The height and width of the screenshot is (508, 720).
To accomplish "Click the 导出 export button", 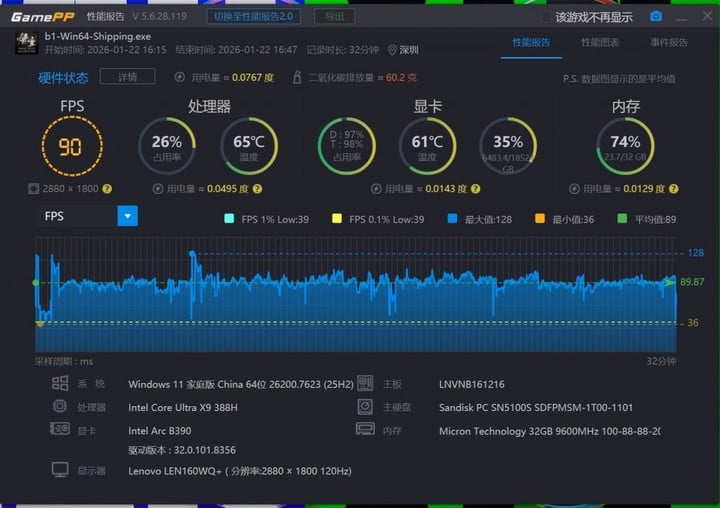I will (x=333, y=17).
